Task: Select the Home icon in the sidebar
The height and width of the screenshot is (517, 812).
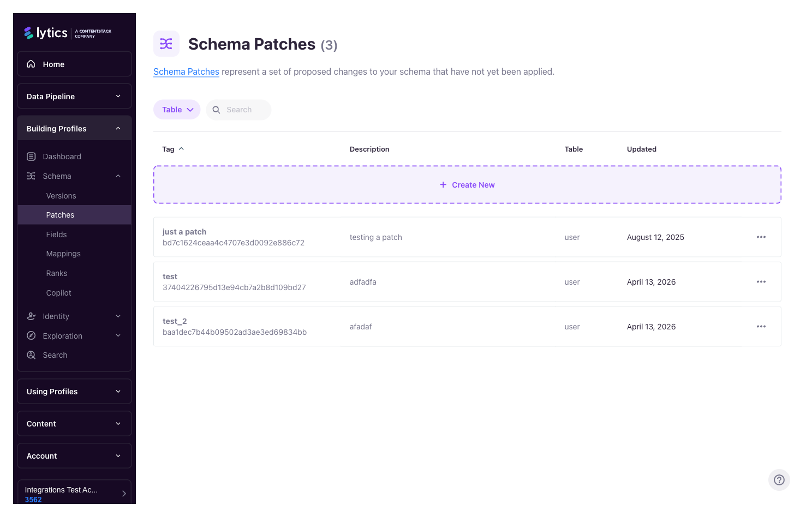Action: click(32, 64)
